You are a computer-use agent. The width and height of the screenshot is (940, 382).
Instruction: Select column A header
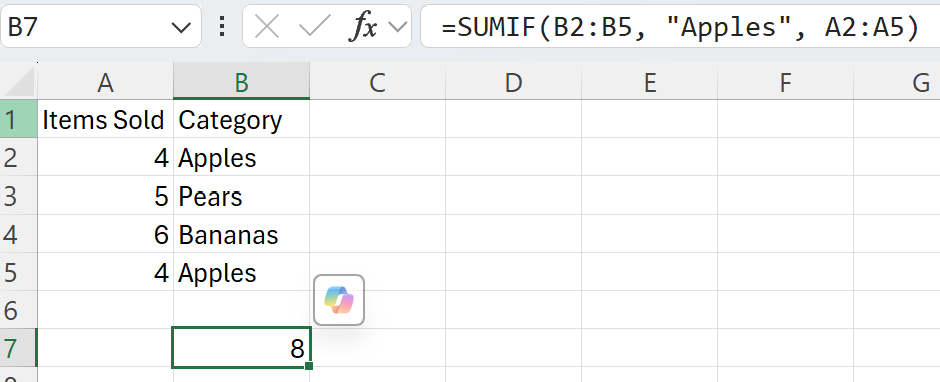point(106,82)
